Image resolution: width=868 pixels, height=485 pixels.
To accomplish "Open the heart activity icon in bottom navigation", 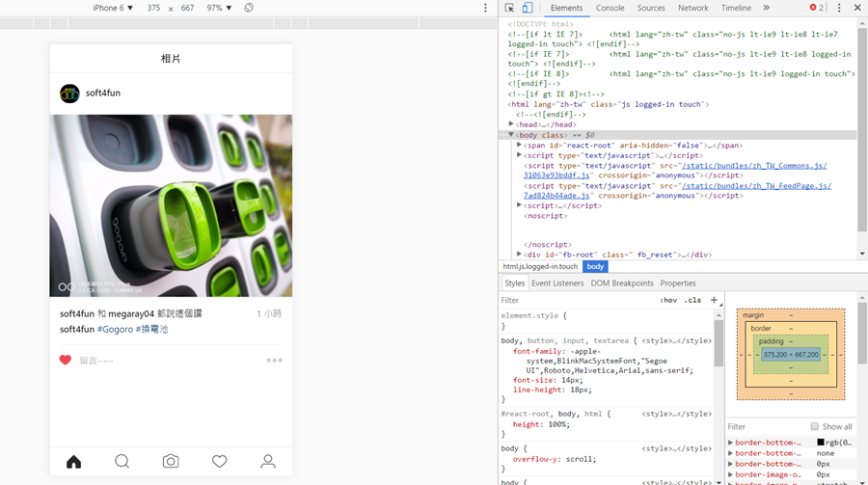I will 220,462.
